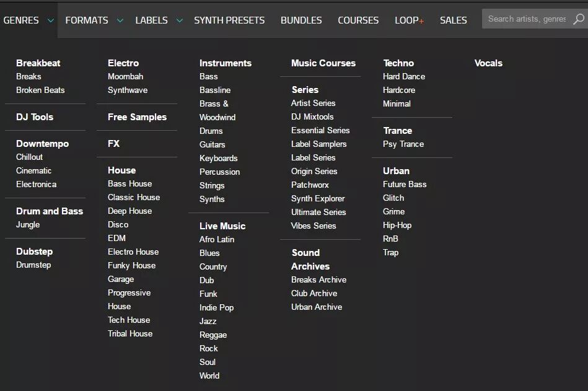Select the Artist Series link
Image resolution: width=588 pixels, height=391 pixels.
pos(313,103)
